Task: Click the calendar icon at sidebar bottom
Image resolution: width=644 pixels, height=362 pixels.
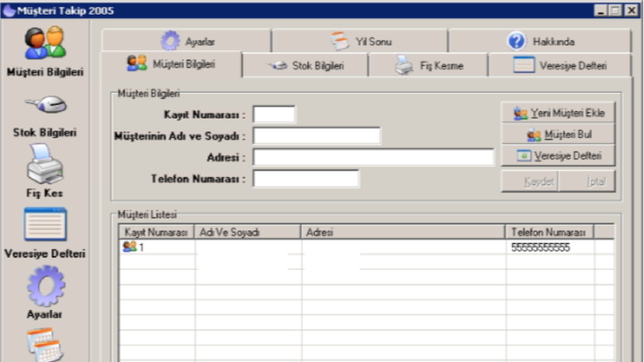Action: [45, 344]
